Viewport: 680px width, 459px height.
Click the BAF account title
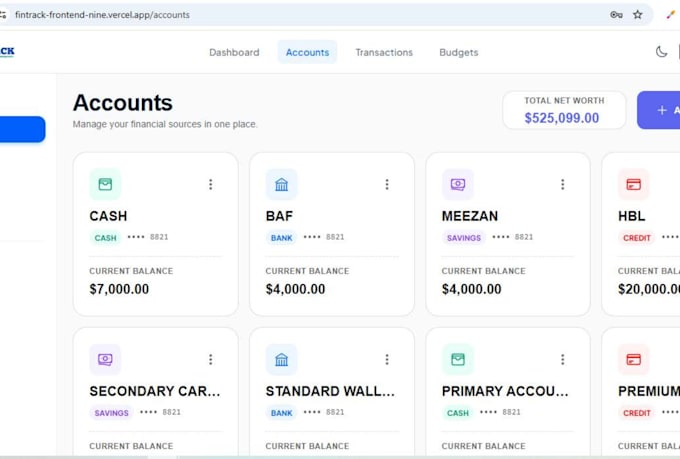pyautogui.click(x=279, y=216)
